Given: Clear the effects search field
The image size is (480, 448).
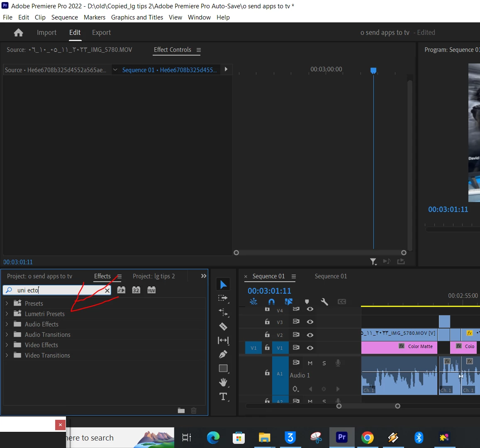Looking at the screenshot, I should pyautogui.click(x=107, y=290).
